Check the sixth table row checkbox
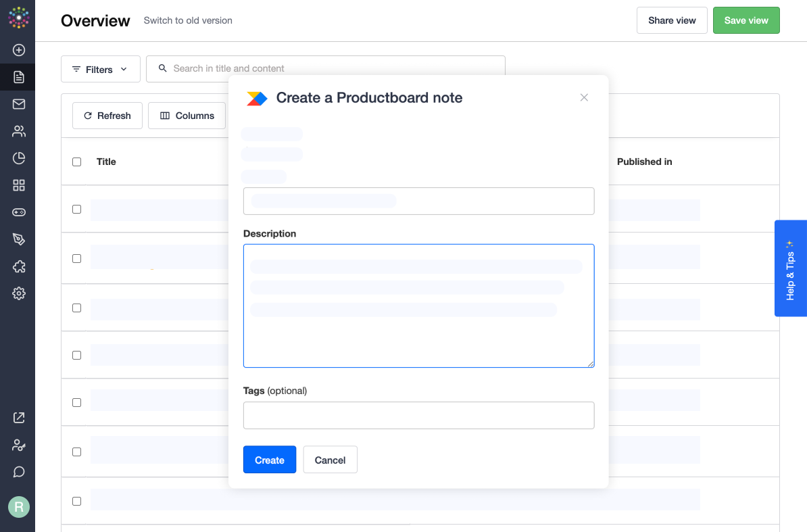807x532 pixels. 76,452
